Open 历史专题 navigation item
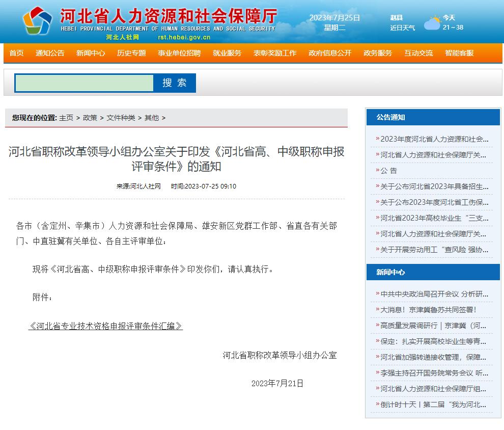The width and height of the screenshot is (504, 430). tap(131, 53)
